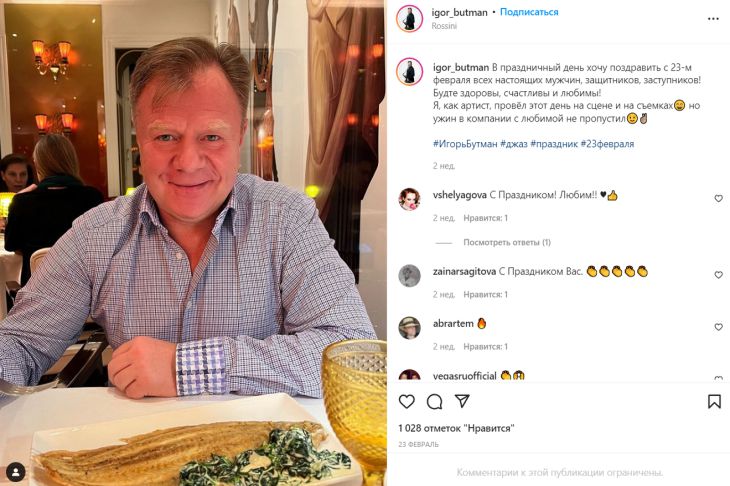Like the post with heart icon
This screenshot has width=730, height=486.
point(406,401)
